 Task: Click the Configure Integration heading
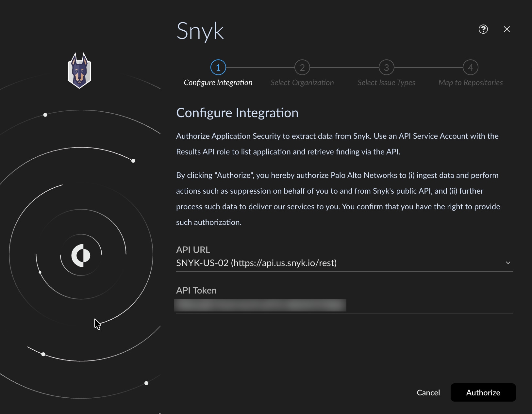click(237, 113)
